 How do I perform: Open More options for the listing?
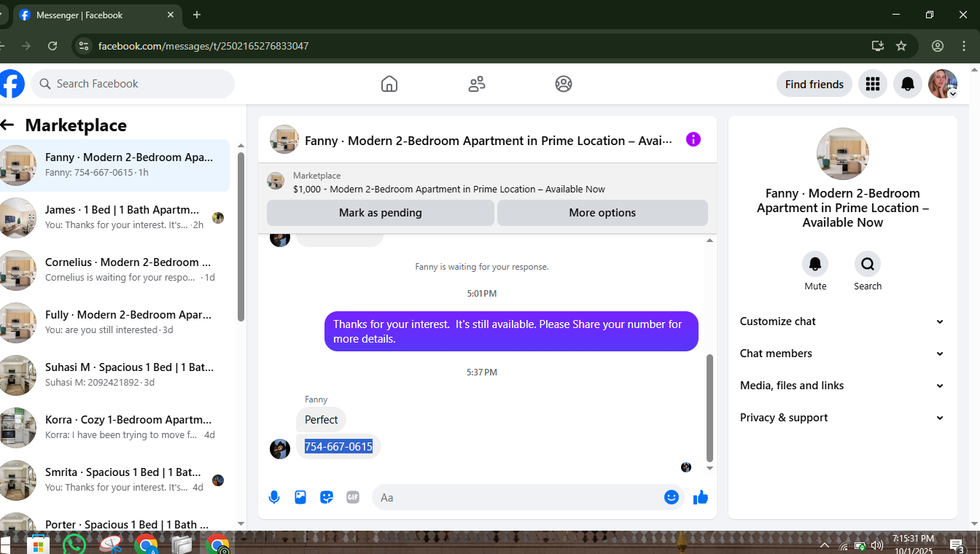[602, 213]
